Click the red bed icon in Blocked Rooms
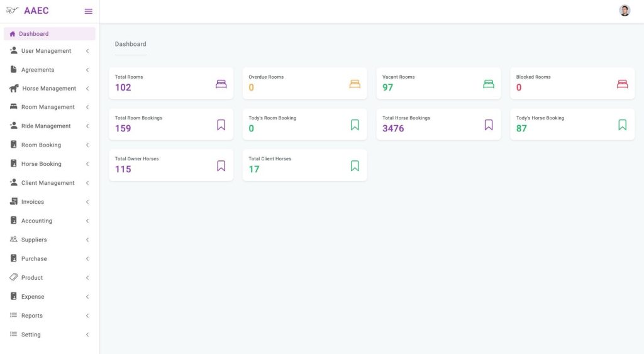The image size is (644, 354). click(x=622, y=84)
